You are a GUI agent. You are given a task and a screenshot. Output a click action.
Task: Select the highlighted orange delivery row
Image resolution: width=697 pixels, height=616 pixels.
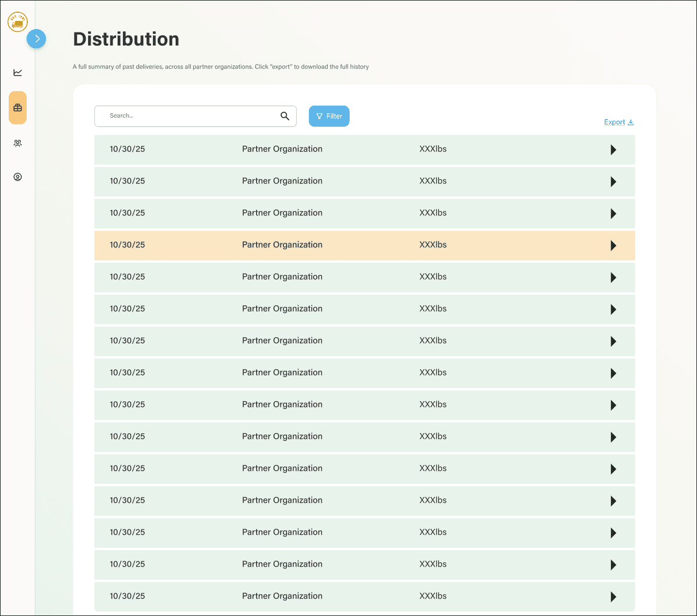pyautogui.click(x=364, y=246)
